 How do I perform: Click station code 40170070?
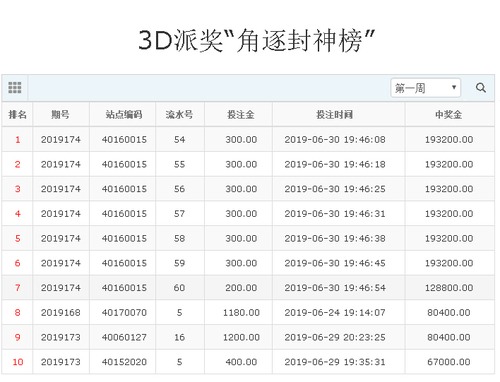124,312
